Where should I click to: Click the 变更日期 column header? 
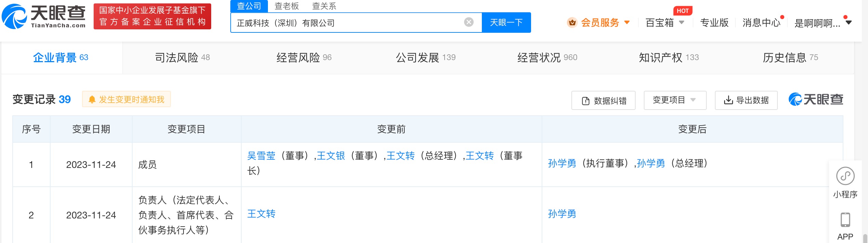coord(91,129)
